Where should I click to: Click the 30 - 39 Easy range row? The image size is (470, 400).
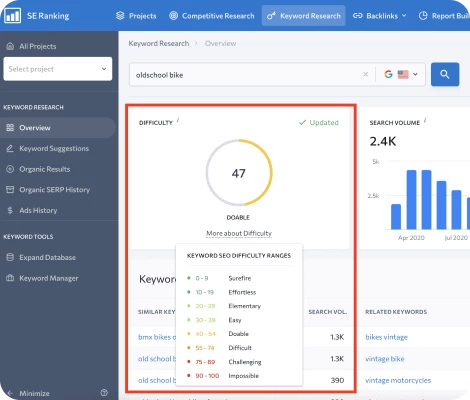point(239,320)
